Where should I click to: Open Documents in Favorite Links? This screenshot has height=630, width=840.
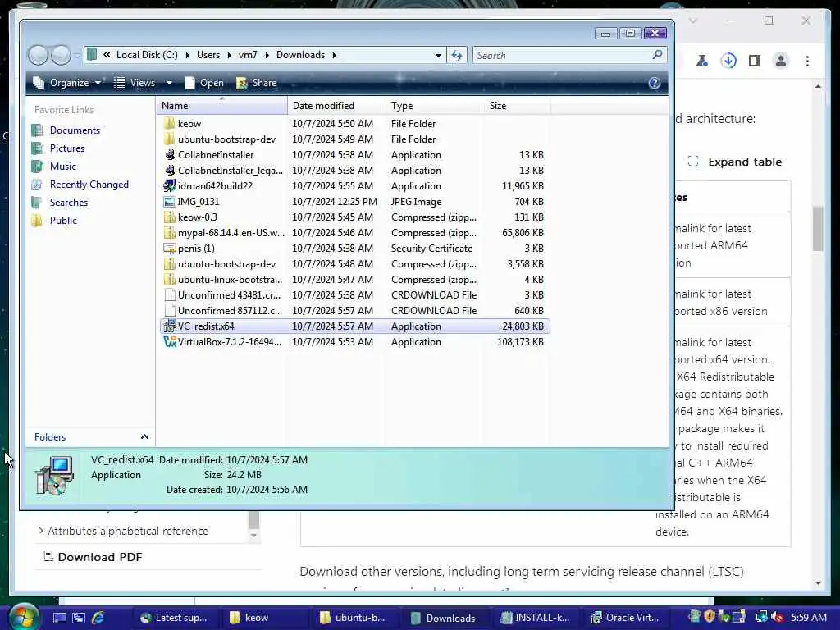point(75,130)
